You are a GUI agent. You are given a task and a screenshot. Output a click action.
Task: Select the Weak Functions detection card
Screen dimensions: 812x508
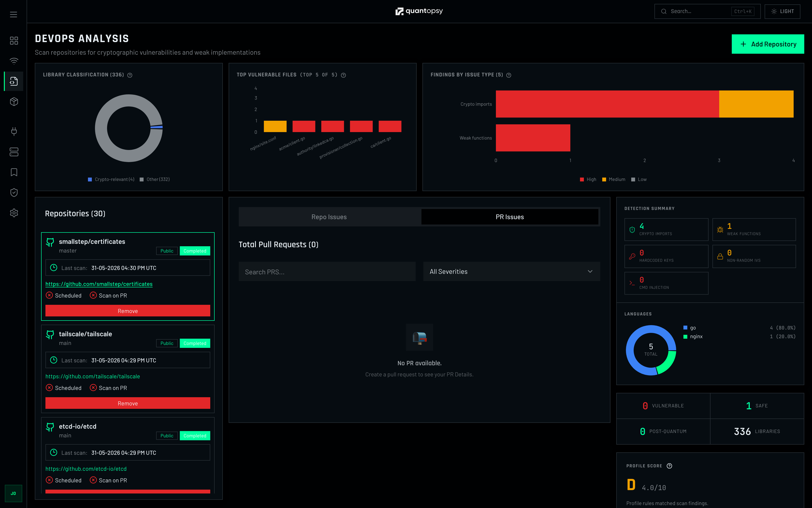(x=754, y=230)
